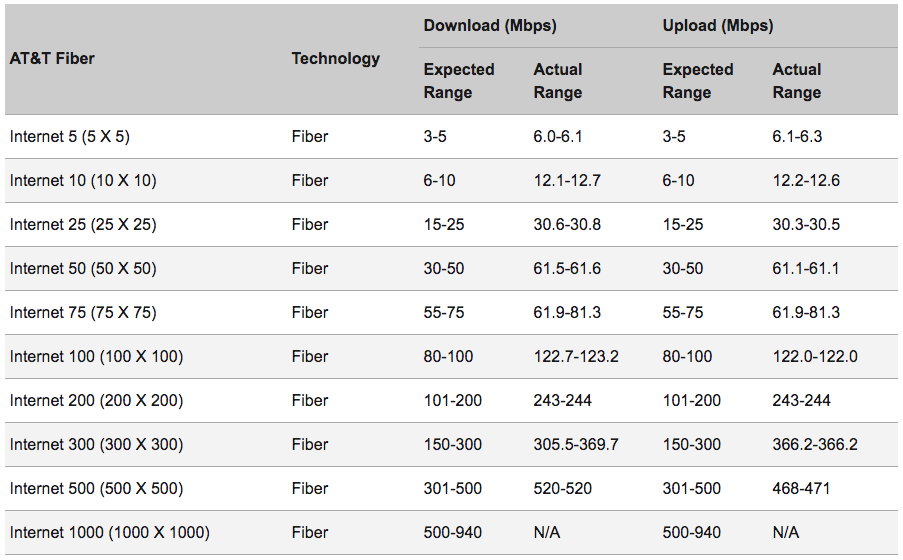Select the Internet 300 (300 X 300) cell
The width and height of the screenshot is (903, 560).
pyautogui.click(x=96, y=445)
